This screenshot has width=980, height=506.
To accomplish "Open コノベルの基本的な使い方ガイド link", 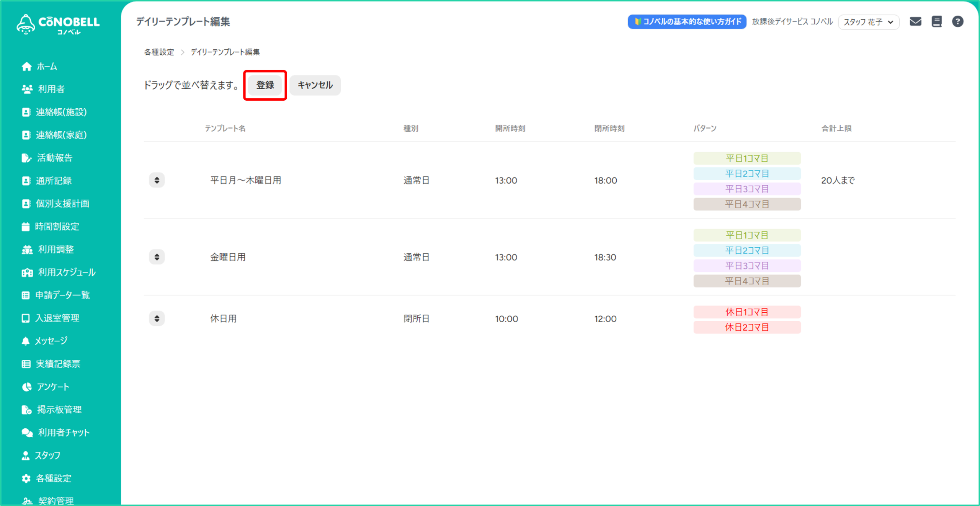I will tap(687, 21).
